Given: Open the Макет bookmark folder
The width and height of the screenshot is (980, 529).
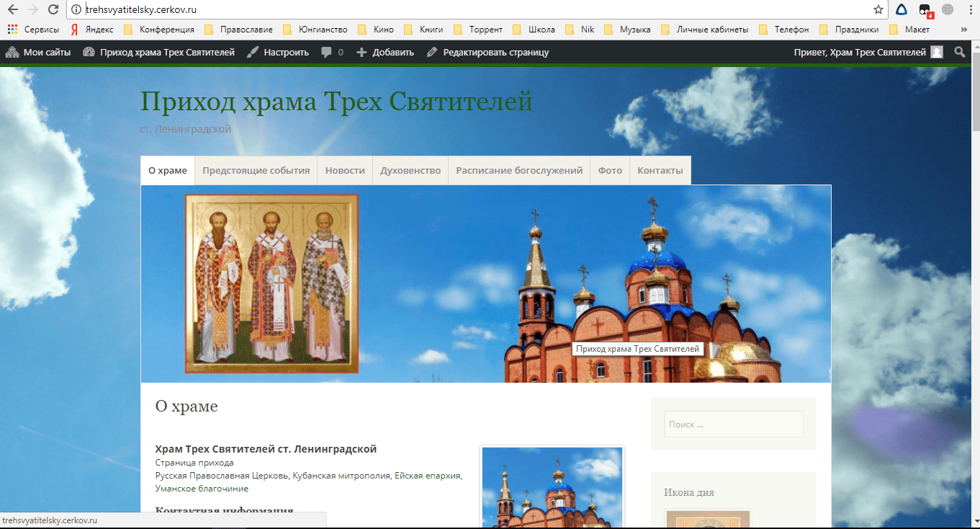Looking at the screenshot, I should coord(909,30).
